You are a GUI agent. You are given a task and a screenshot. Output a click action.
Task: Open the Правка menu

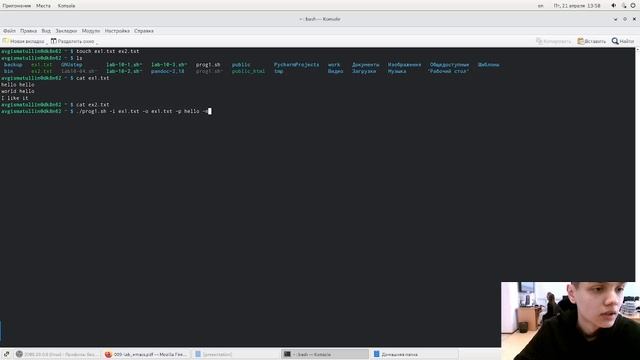pos(28,31)
